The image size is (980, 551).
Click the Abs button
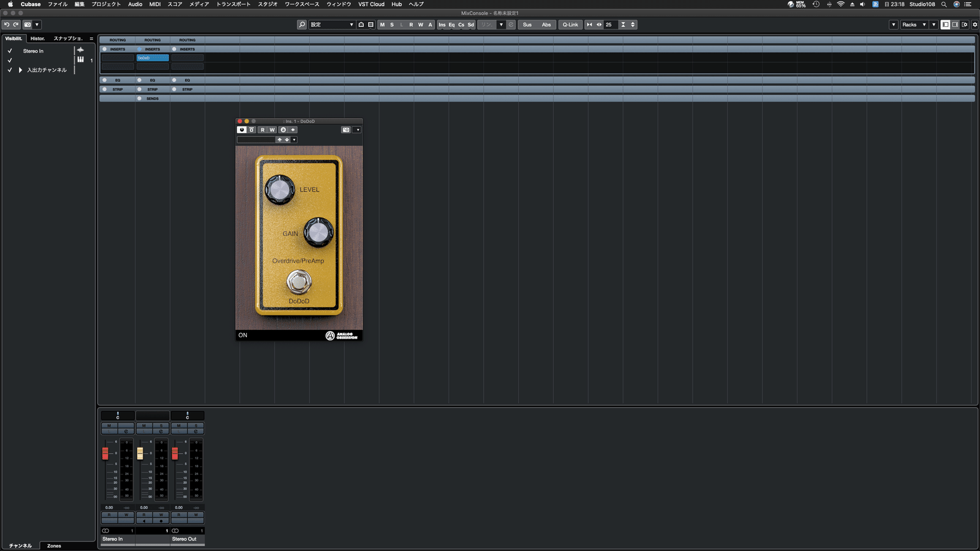pyautogui.click(x=546, y=24)
